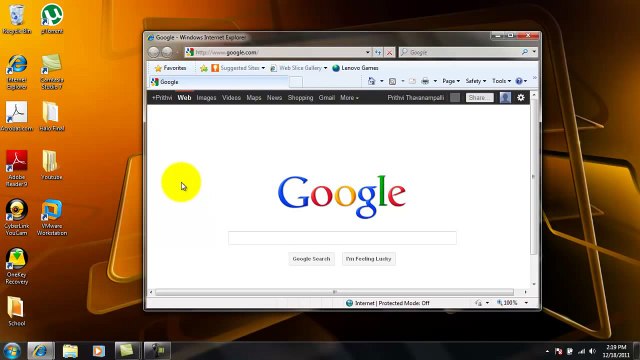640x360 pixels.
Task: Show hidden tray icons arrow
Action: [547, 351]
